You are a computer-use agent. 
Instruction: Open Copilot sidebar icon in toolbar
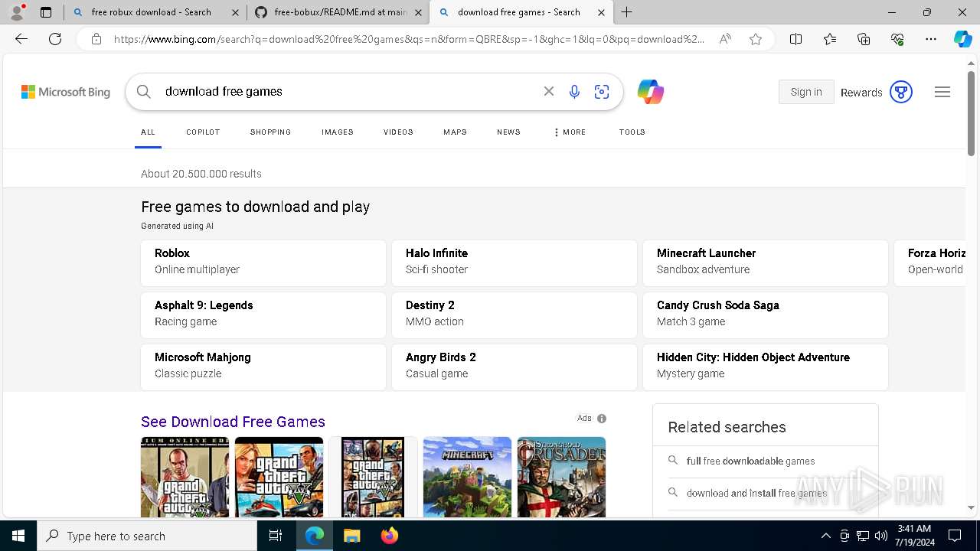tap(962, 39)
